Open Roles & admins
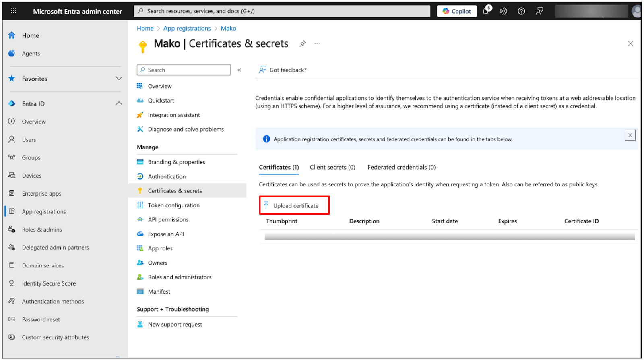 click(42, 230)
